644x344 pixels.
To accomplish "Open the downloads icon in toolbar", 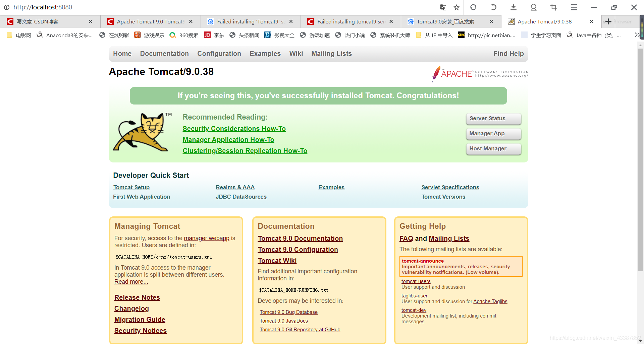I will click(514, 7).
